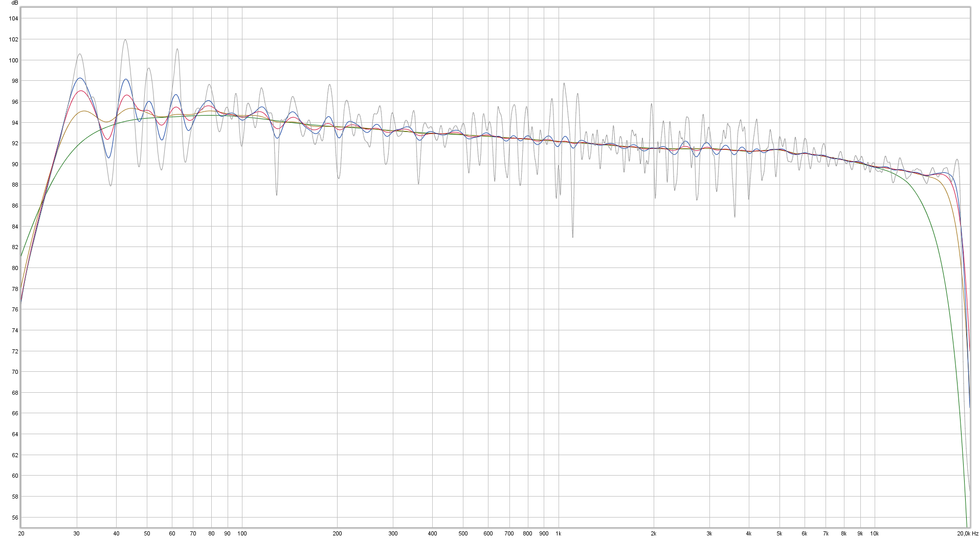
Task: Click the 7k frequency label on x-axis
Action: (x=825, y=533)
